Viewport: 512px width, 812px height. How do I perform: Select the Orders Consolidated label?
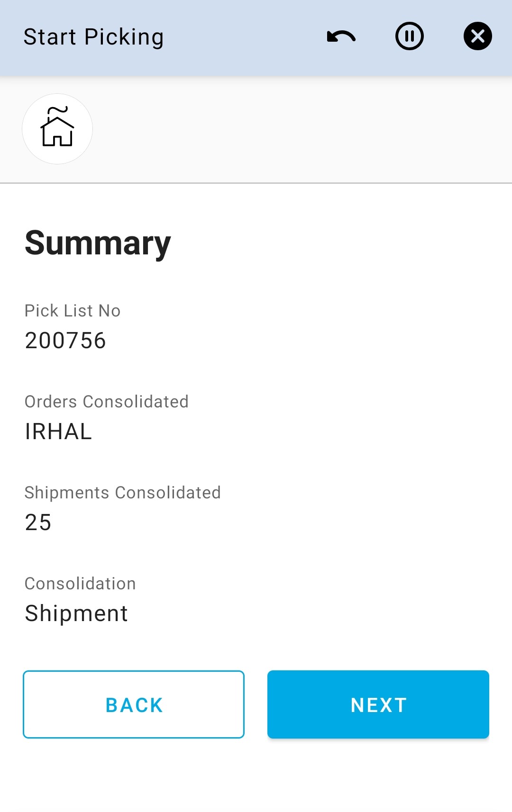point(107,402)
